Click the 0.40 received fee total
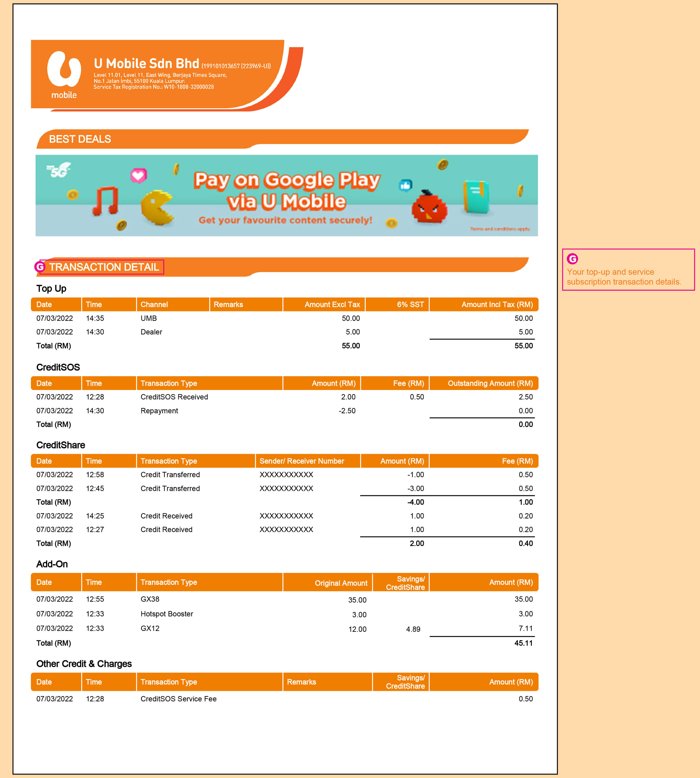Image resolution: width=700 pixels, height=778 pixels. pyautogui.click(x=525, y=544)
